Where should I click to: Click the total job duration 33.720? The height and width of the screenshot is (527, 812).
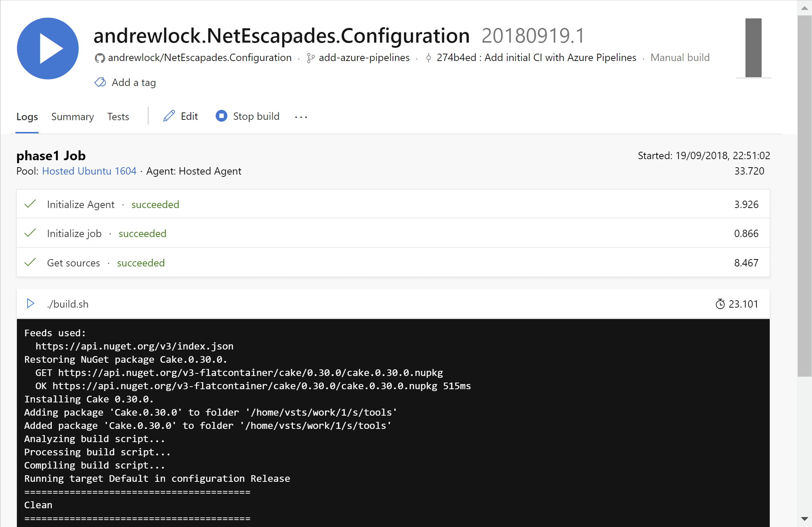(x=749, y=171)
